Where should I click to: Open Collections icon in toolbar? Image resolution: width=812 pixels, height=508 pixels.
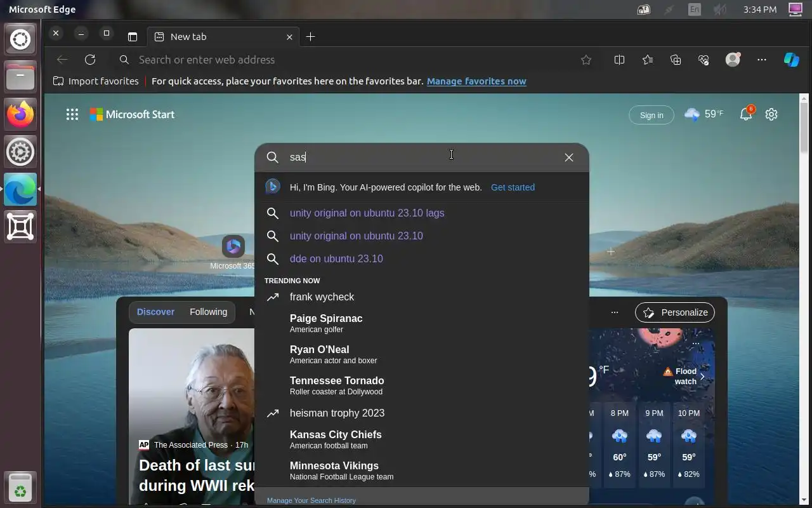click(676, 60)
